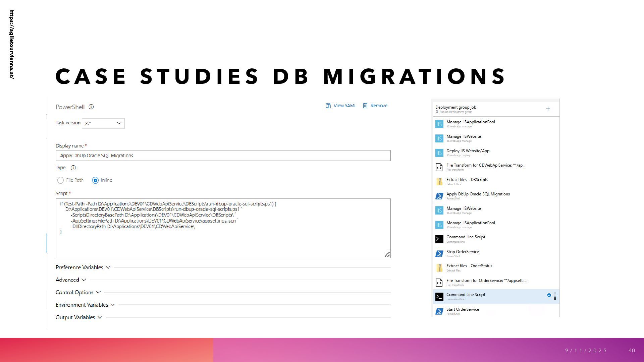Viewport: 644px width, 362px height.
Task: Select the Deploy IIS Website/App task
Action: (x=468, y=151)
